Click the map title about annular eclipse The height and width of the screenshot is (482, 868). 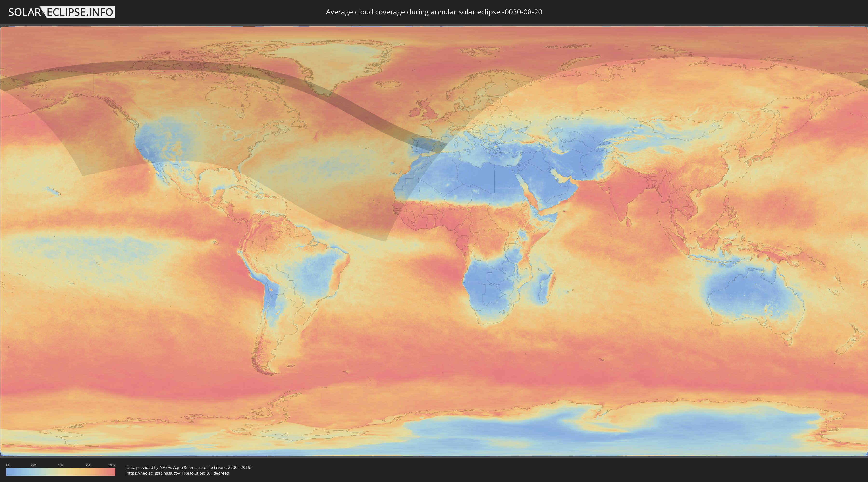434,12
